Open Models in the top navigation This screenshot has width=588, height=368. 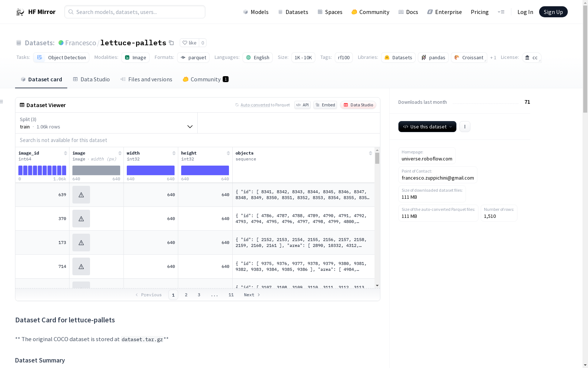(x=256, y=12)
